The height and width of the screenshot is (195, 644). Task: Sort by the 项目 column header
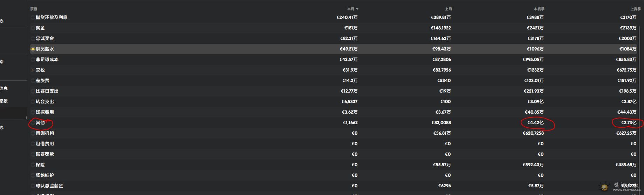click(34, 9)
